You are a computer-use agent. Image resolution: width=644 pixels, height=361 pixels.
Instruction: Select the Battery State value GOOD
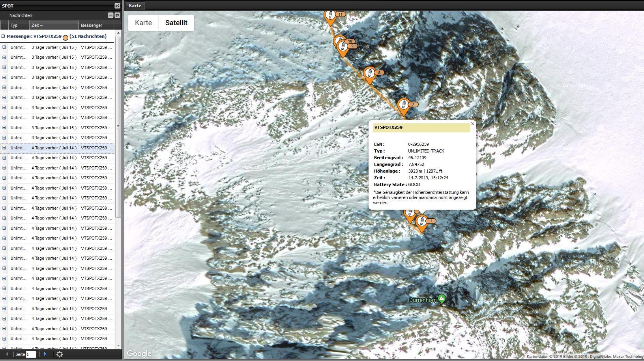pyautogui.click(x=414, y=184)
